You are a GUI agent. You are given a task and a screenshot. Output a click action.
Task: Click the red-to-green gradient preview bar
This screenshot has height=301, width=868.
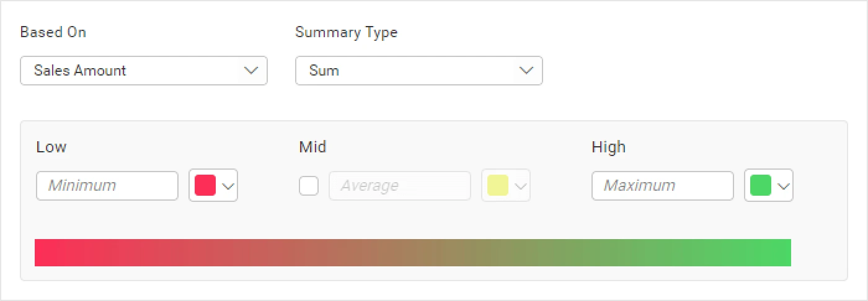413,253
